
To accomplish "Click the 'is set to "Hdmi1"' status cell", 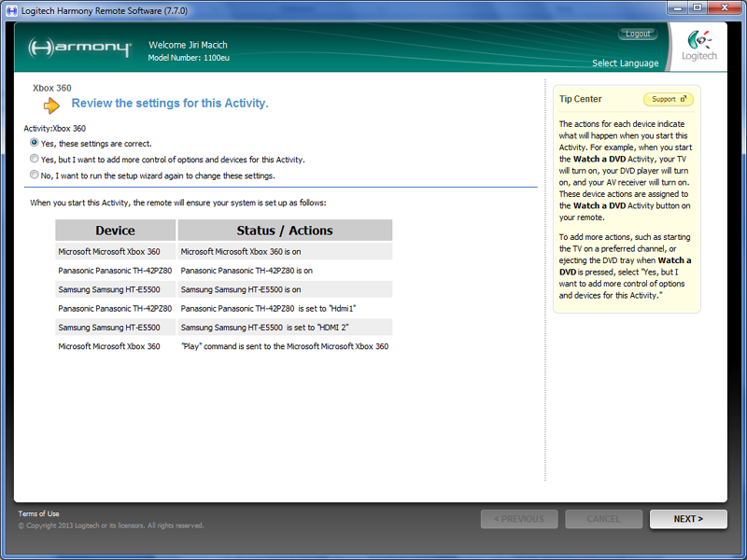I will tap(285, 309).
